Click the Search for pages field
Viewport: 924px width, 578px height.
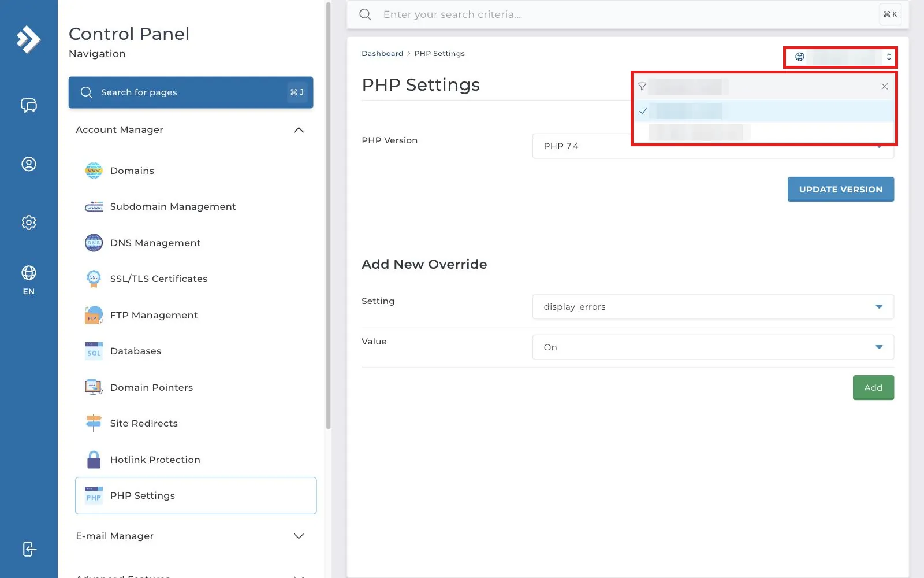pos(191,92)
